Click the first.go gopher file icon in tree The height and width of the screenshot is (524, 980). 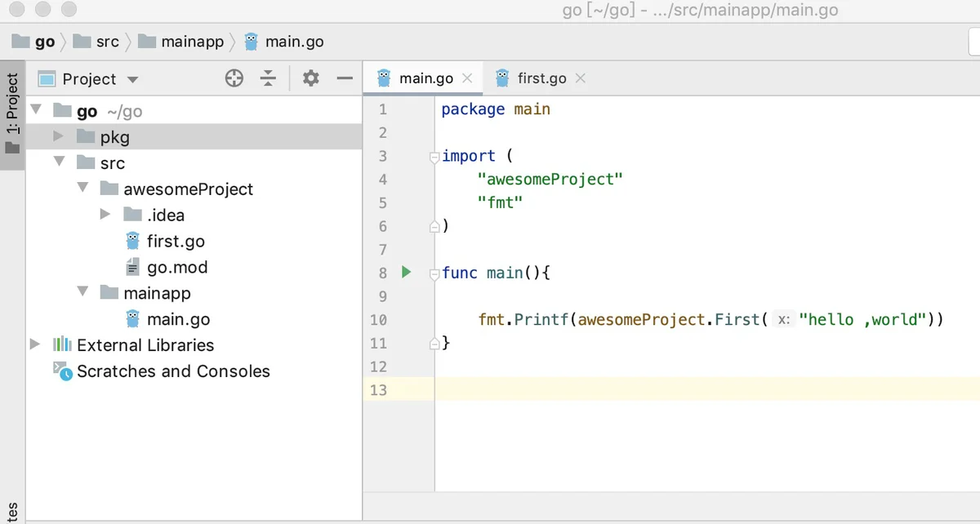click(x=132, y=241)
